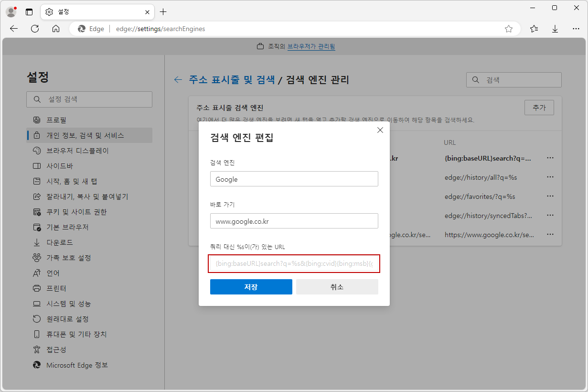This screenshot has width=588, height=392.
Task: Click the address bar URL
Action: [160, 29]
